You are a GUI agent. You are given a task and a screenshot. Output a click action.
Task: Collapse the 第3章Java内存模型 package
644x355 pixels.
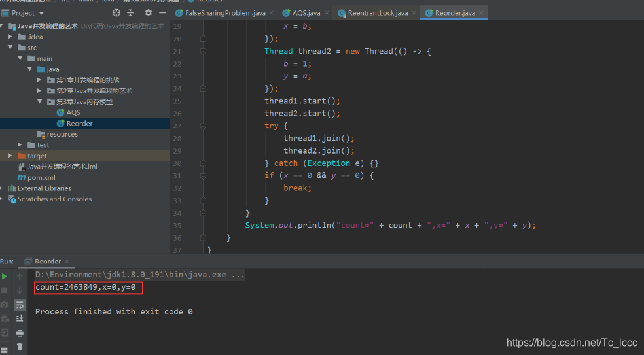(40, 101)
